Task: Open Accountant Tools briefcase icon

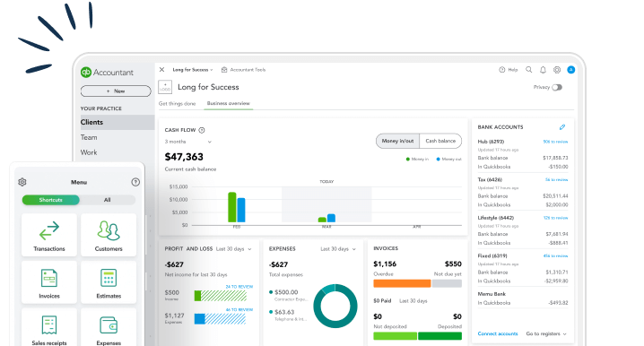Action: (x=224, y=70)
